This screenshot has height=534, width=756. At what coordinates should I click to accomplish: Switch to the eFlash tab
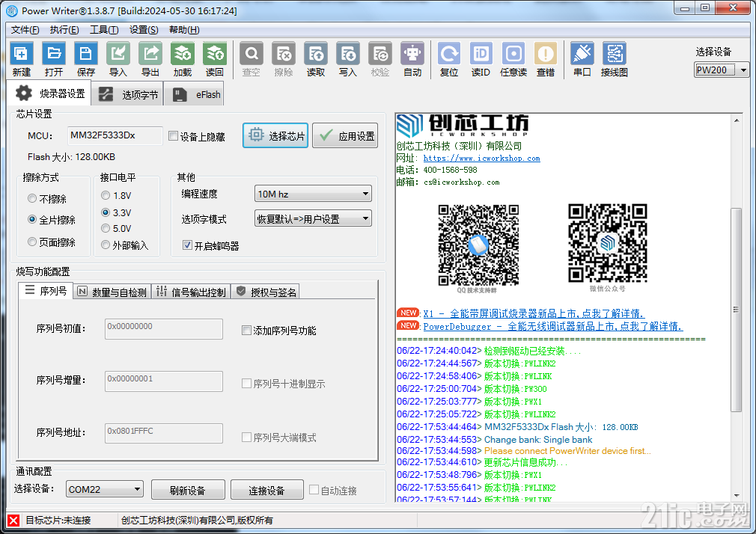[x=195, y=94]
